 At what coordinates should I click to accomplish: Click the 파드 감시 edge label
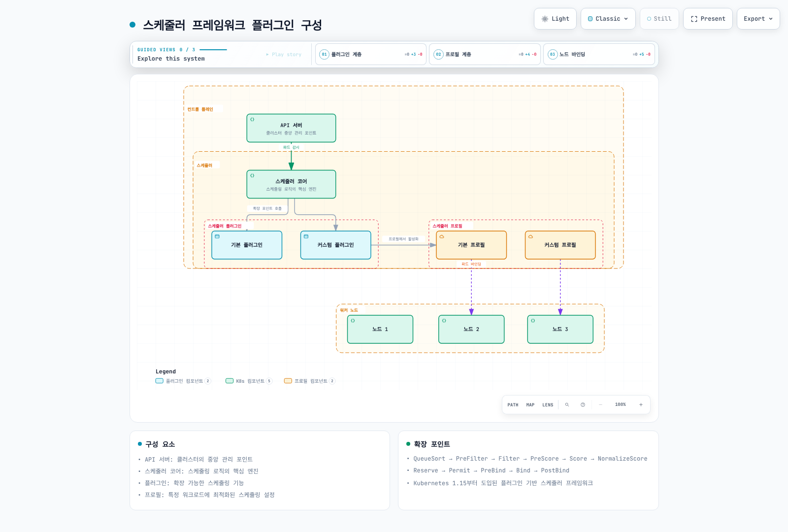pos(291,147)
